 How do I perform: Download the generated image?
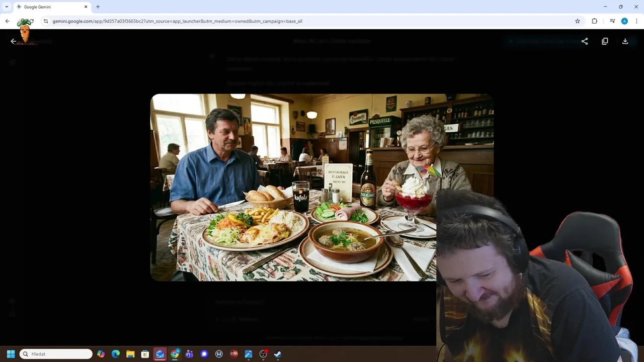(x=625, y=41)
